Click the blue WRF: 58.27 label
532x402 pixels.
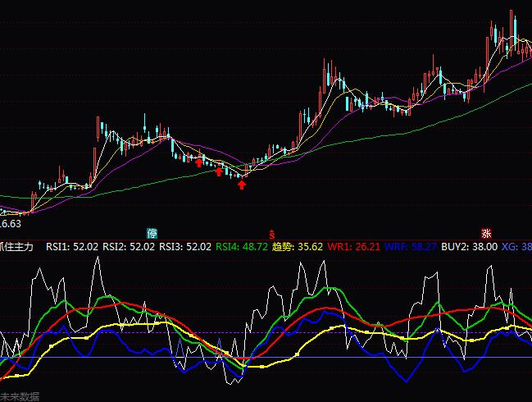(411, 246)
